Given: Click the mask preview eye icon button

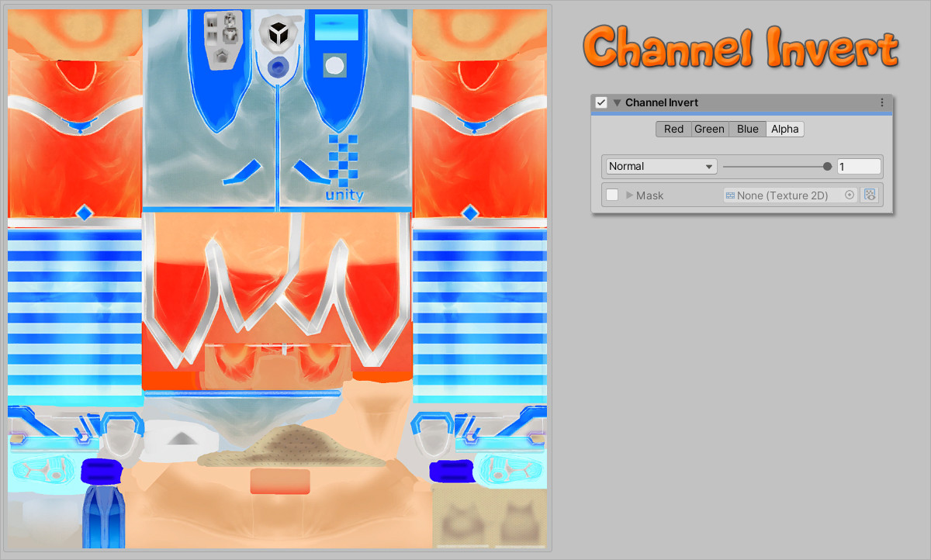Looking at the screenshot, I should pos(870,195).
